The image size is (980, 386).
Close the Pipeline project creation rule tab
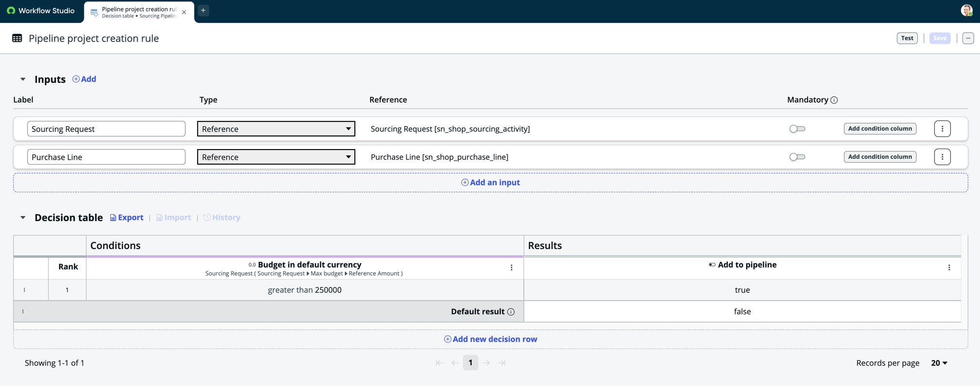tap(184, 12)
